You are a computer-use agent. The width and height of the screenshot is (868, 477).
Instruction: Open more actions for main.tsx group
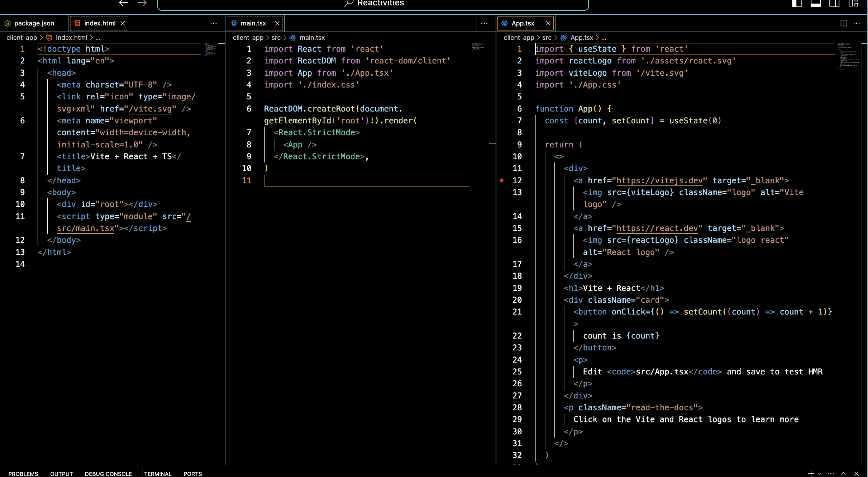click(484, 23)
